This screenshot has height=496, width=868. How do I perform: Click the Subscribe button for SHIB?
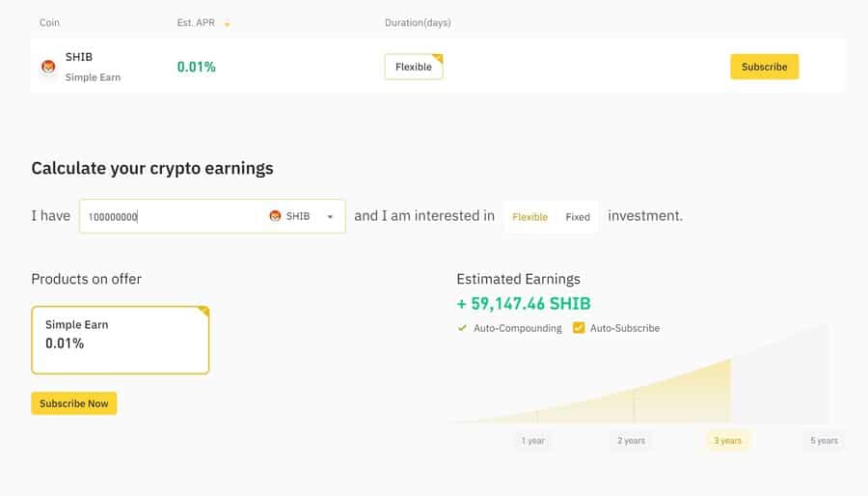pos(764,67)
